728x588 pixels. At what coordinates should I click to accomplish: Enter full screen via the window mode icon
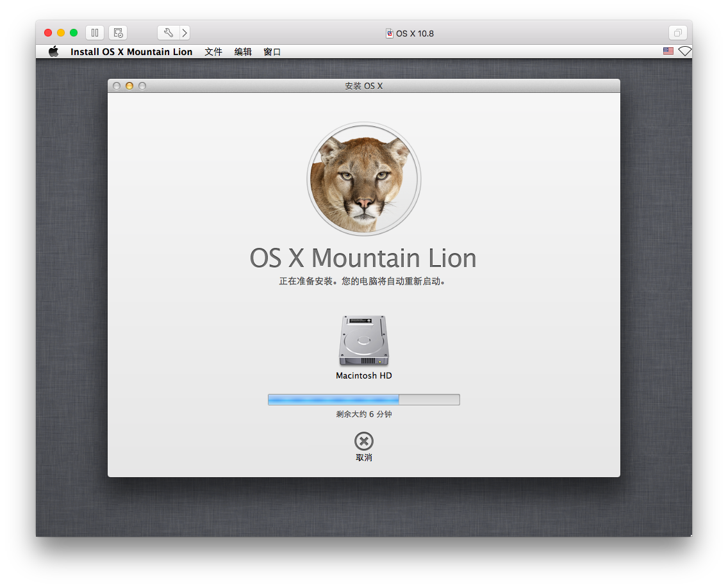(x=677, y=32)
